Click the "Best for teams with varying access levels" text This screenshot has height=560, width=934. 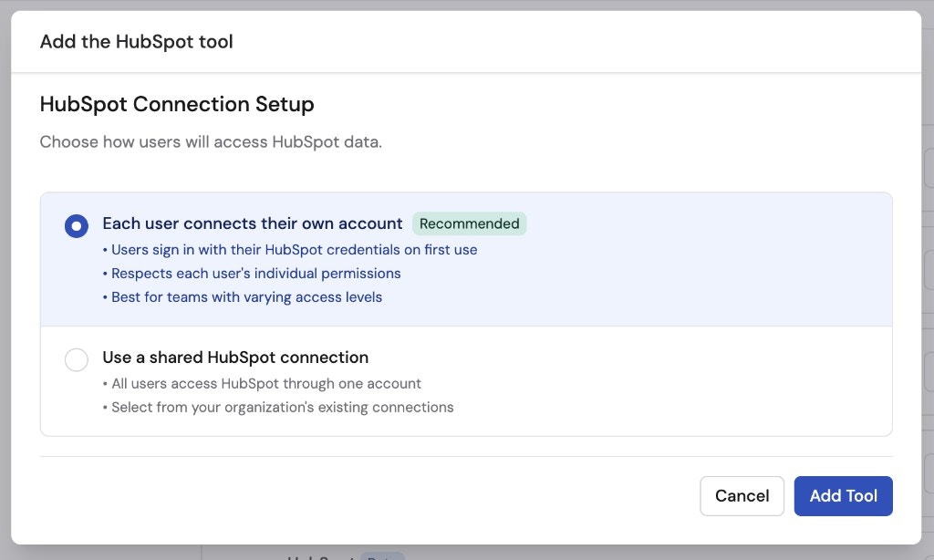click(x=245, y=297)
